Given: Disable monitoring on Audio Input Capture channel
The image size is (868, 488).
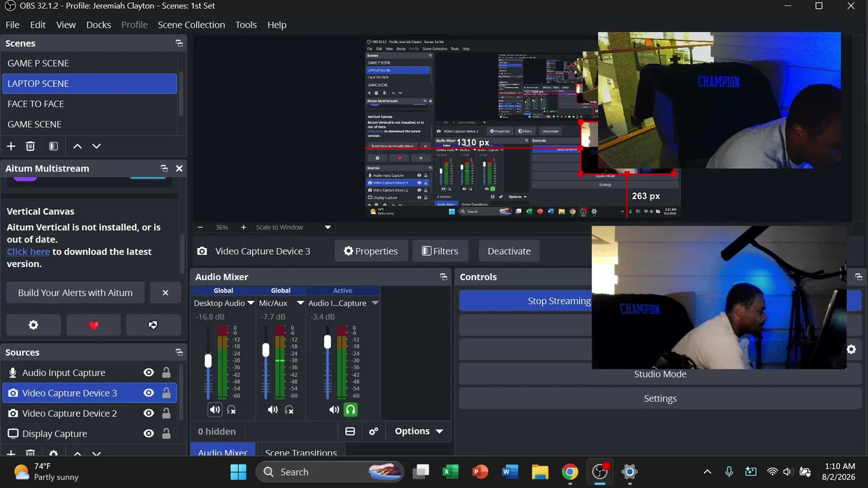Looking at the screenshot, I should pos(351,409).
